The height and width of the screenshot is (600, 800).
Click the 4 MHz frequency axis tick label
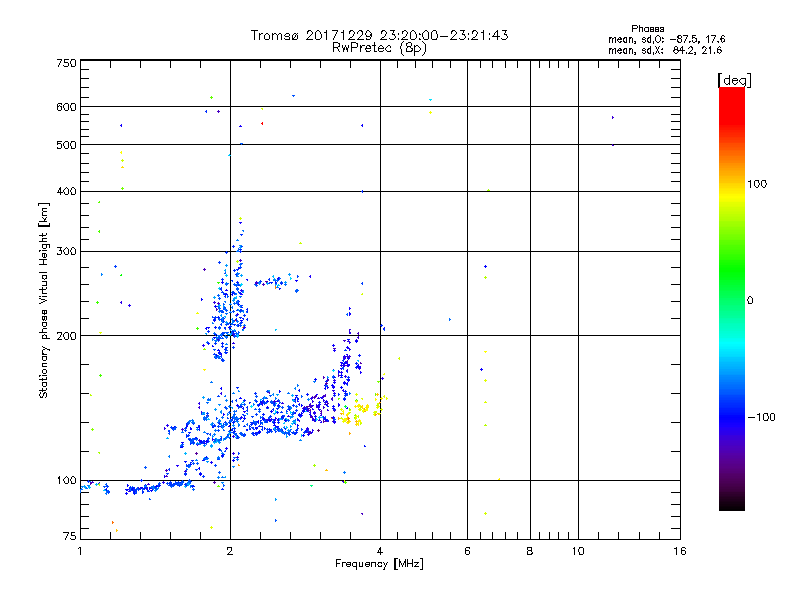click(380, 551)
